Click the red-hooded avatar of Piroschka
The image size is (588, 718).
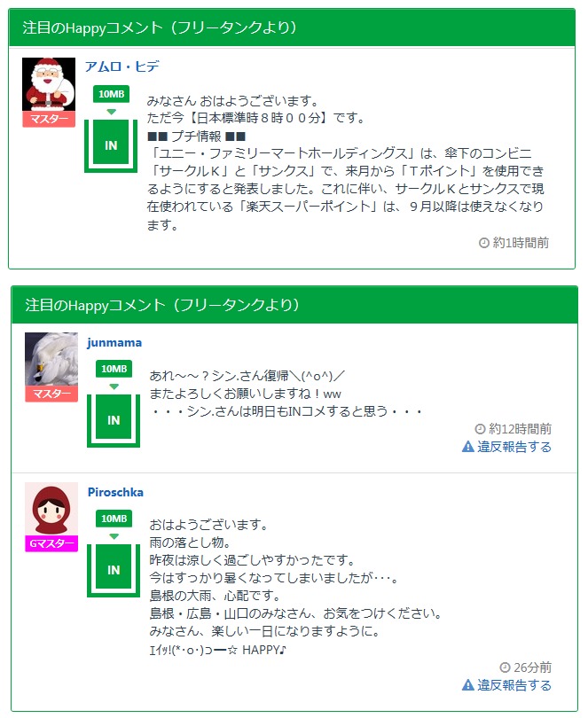(x=51, y=508)
